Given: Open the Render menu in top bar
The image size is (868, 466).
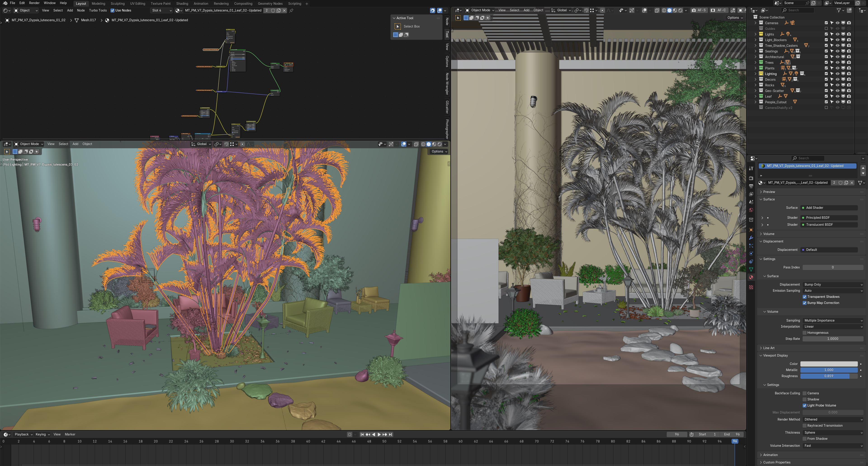Looking at the screenshot, I should click(34, 3).
